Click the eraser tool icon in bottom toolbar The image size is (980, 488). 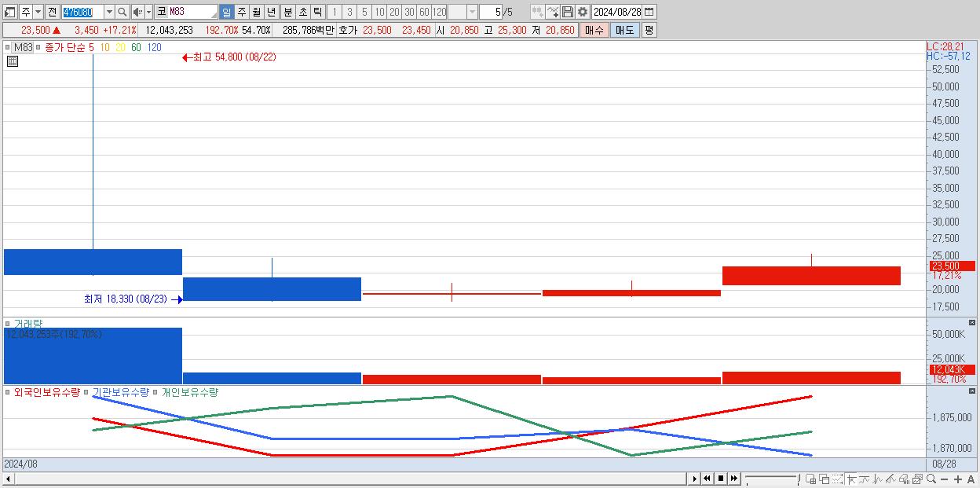click(904, 479)
